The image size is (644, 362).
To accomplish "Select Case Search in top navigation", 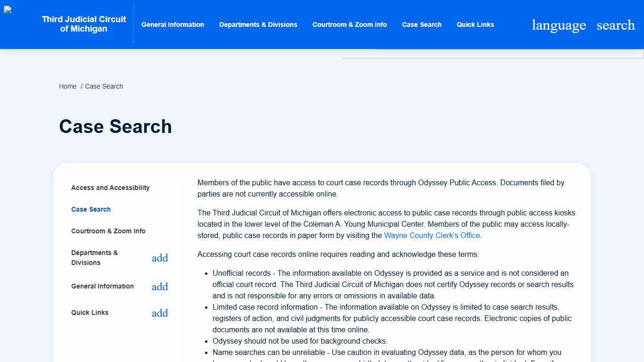I will 421,25.
